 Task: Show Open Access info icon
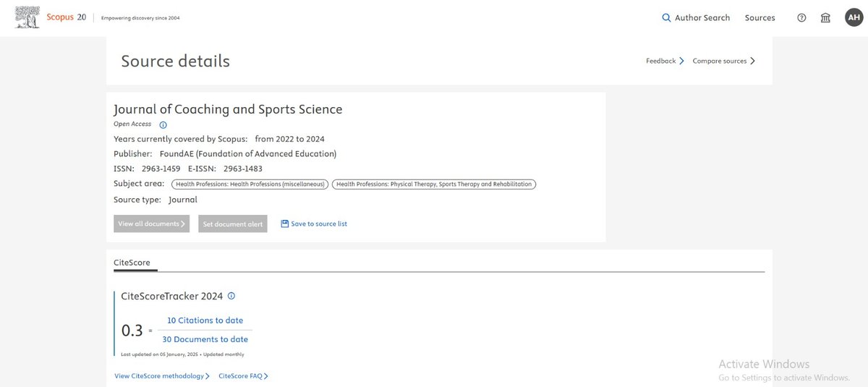click(x=163, y=124)
